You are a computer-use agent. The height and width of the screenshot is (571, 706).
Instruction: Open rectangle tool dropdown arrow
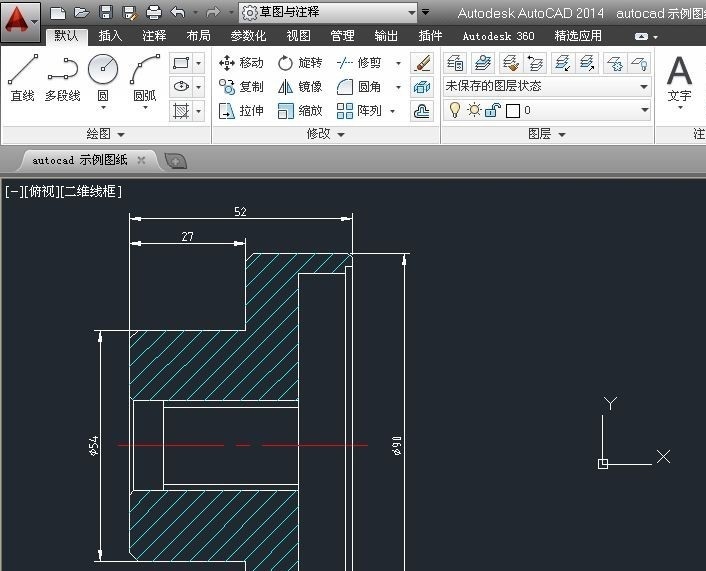199,63
